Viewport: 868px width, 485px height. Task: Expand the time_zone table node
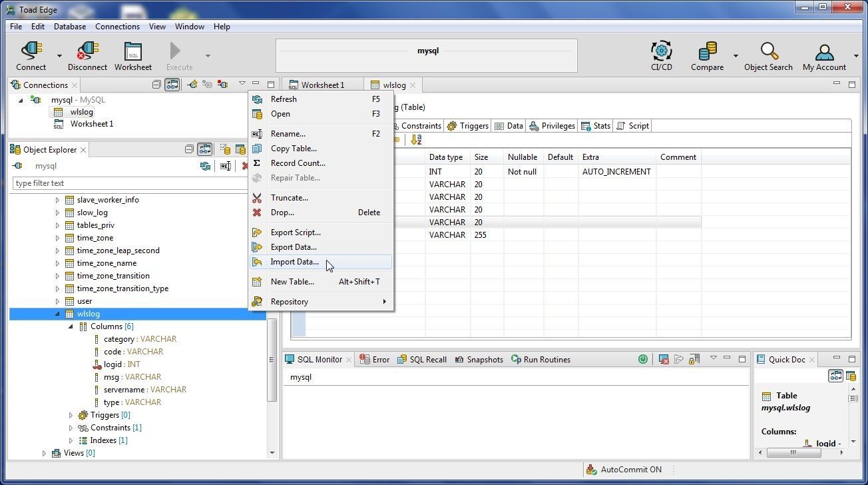point(57,238)
